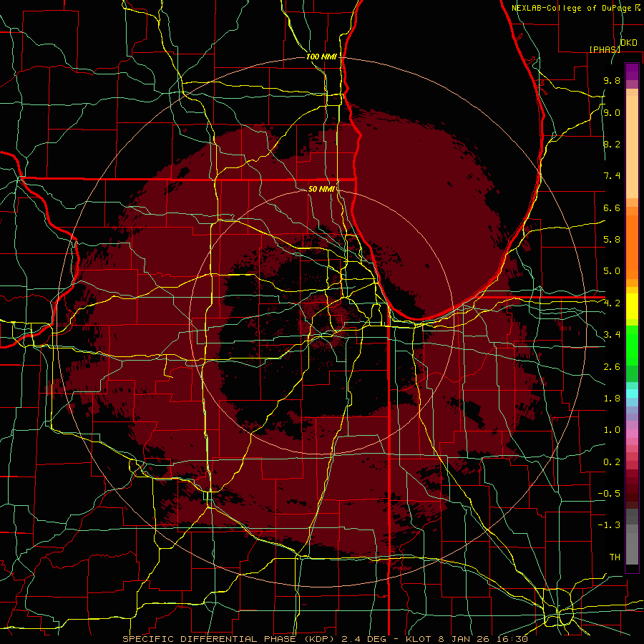Click the orange color bar segment
The width and height of the screenshot is (644, 644).
coord(632,248)
